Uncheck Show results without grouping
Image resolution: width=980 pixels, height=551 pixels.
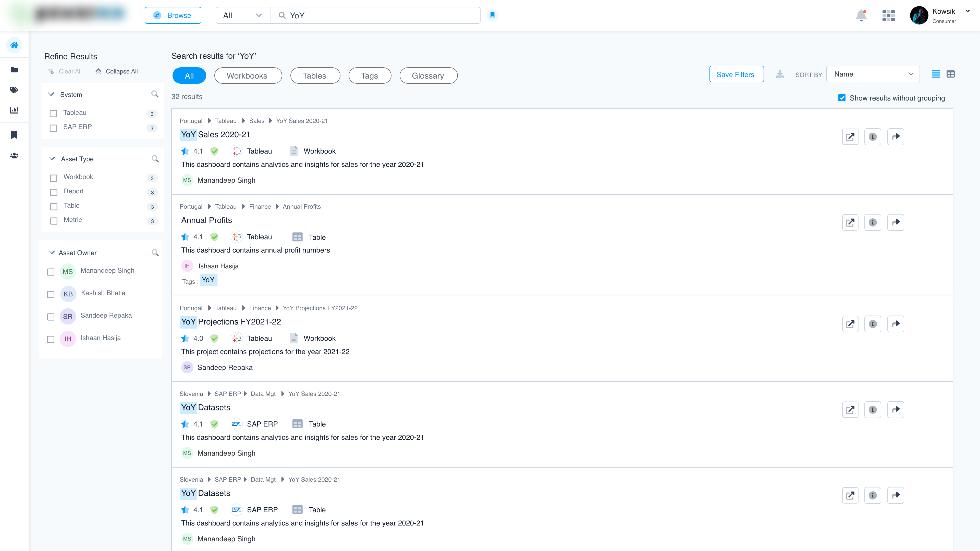[842, 98]
